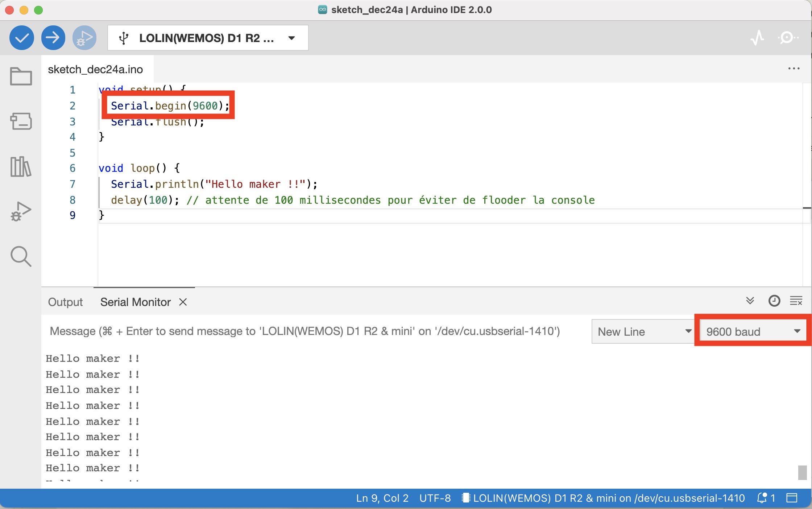Toggle the Serial Monitor magnifier icon
The height and width of the screenshot is (509, 812).
pos(788,38)
